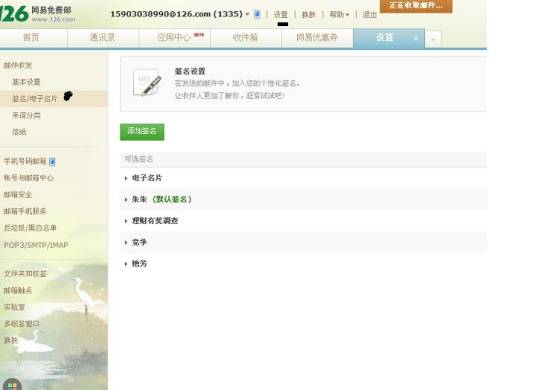This screenshot has height=390, width=536.
Task: Switch to the 收件箱 tab
Action: click(246, 38)
